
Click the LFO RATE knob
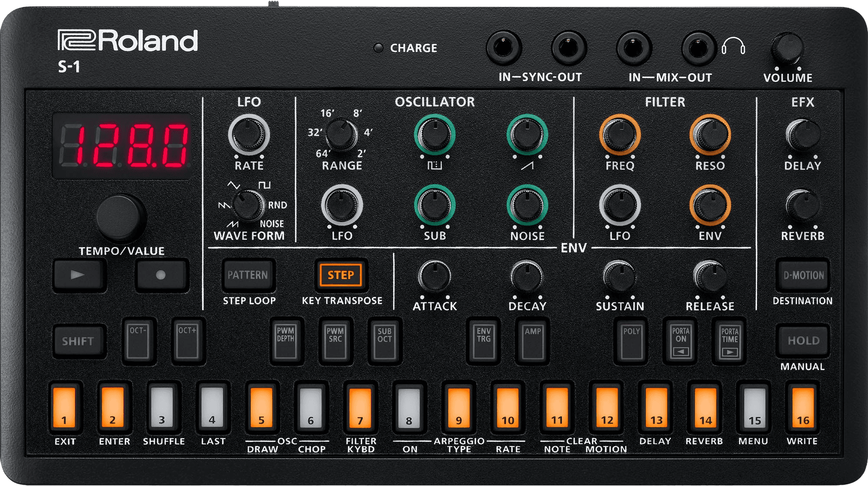249,135
